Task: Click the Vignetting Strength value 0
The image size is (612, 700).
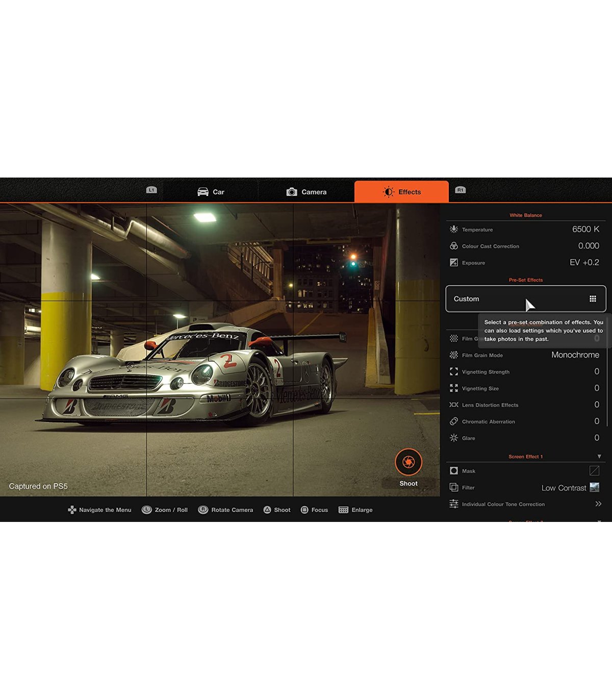Action: [x=597, y=371]
